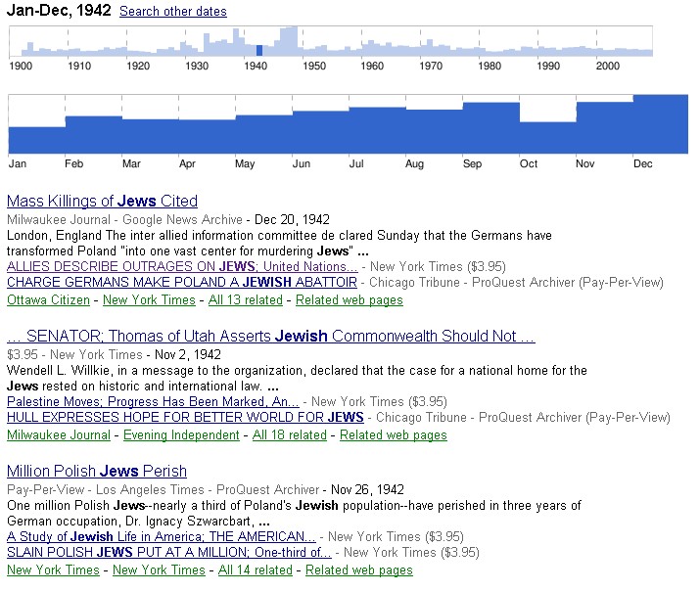The height and width of the screenshot is (592, 700).
Task: Select the May bar in monthly chart
Action: tap(263, 134)
